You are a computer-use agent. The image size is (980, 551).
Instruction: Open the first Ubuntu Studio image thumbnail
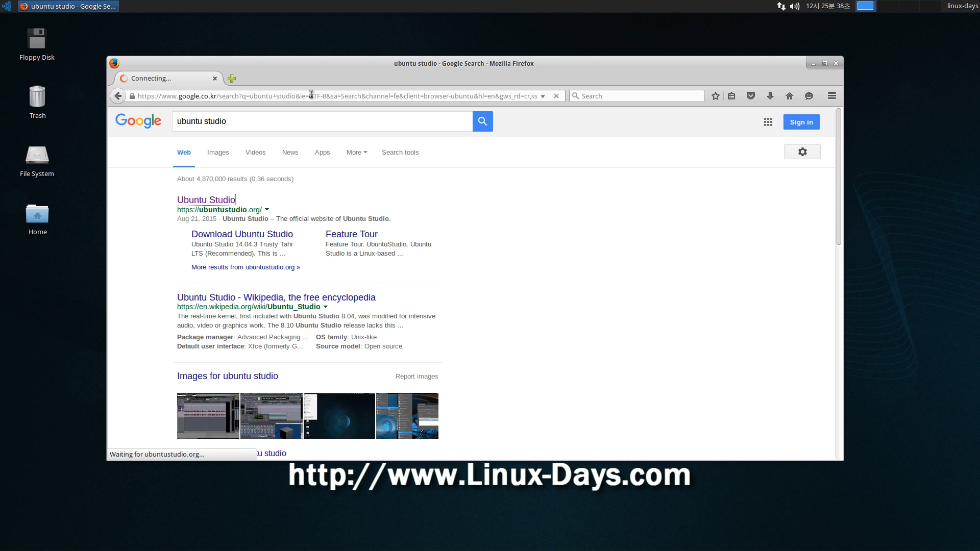[208, 416]
